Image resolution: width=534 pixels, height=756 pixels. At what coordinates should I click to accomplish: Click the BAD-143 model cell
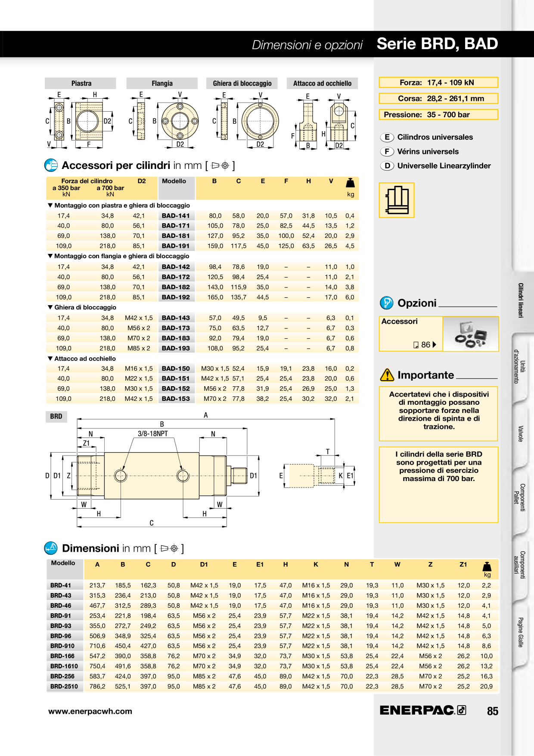[x=176, y=318]
